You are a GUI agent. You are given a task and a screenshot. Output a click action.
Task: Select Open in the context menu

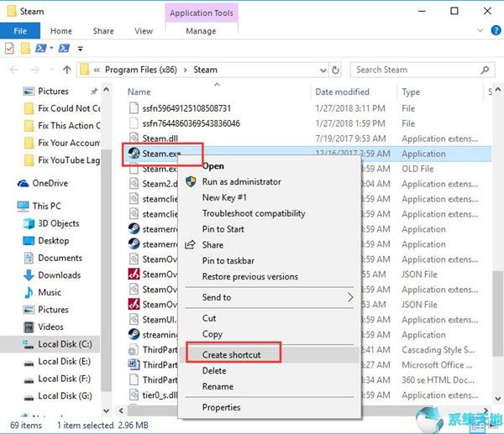click(213, 166)
